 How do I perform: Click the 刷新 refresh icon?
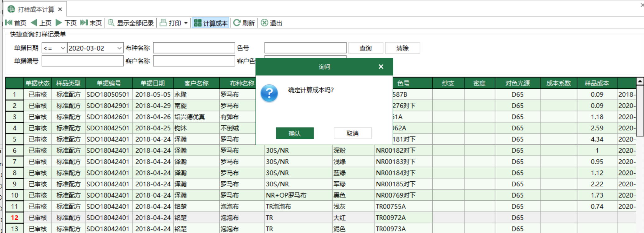237,23
